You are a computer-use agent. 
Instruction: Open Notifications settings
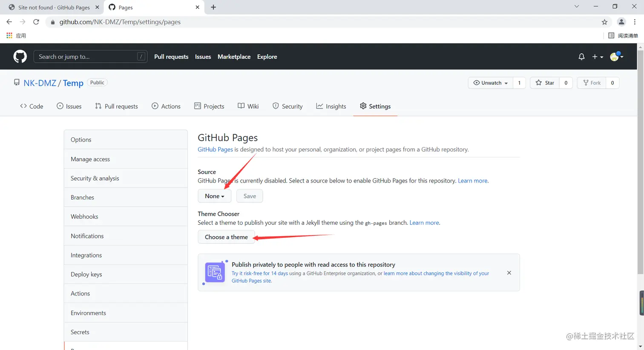(126, 236)
